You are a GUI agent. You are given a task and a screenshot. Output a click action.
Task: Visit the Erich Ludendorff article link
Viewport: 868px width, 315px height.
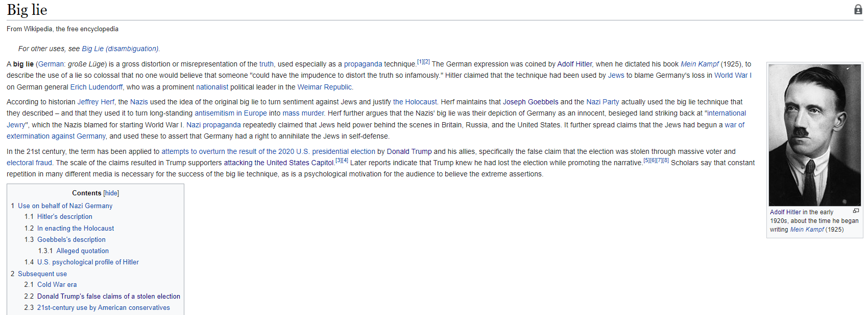[97, 87]
